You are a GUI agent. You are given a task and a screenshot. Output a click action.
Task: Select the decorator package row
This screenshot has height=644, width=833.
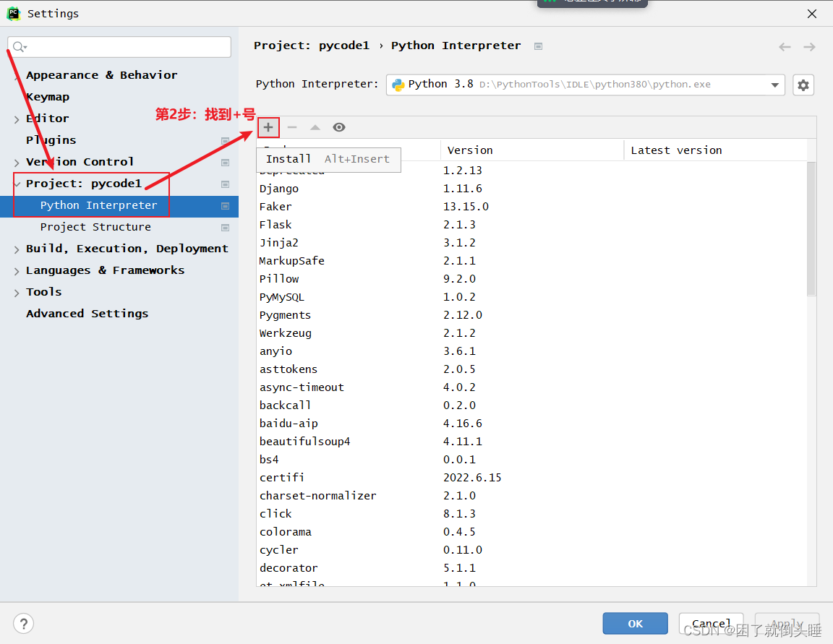pos(531,567)
